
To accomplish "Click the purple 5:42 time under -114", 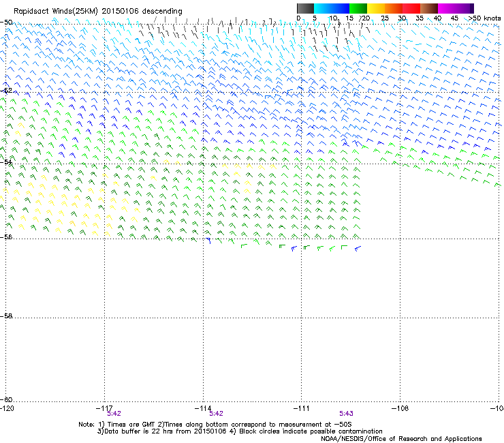I will click(x=216, y=414).
